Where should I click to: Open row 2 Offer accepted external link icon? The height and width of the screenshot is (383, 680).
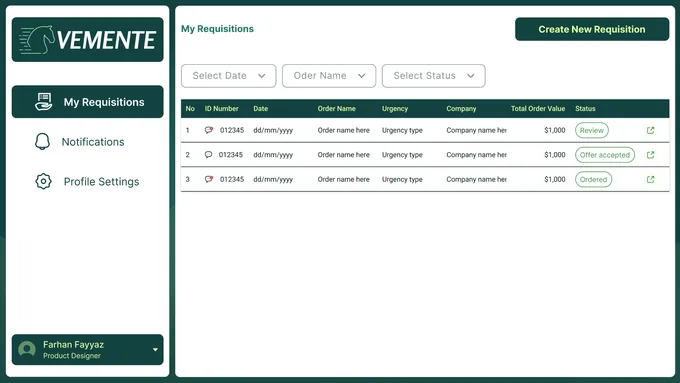[651, 155]
